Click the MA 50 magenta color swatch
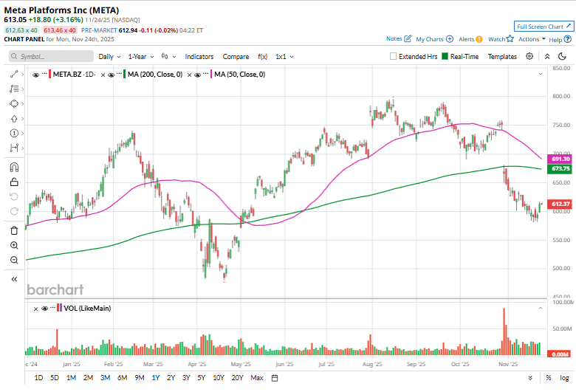This screenshot has width=576, height=392. pos(211,75)
